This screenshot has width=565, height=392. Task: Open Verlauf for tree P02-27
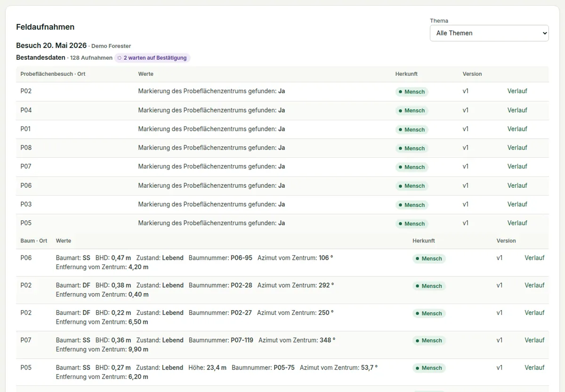tap(534, 312)
